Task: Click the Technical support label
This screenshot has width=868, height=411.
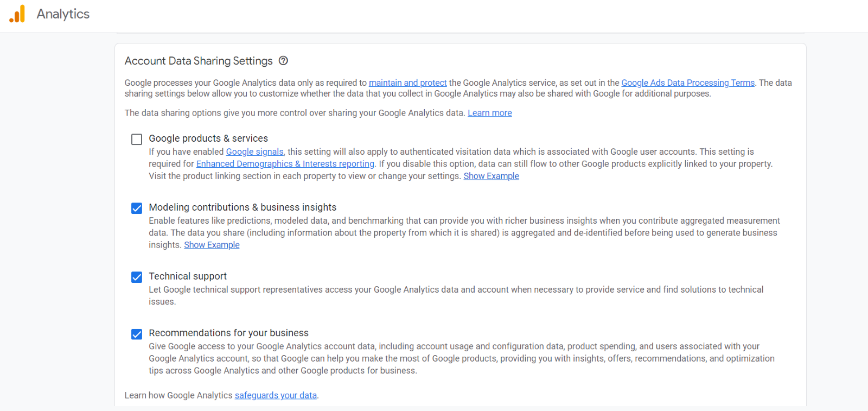Action: tap(188, 276)
